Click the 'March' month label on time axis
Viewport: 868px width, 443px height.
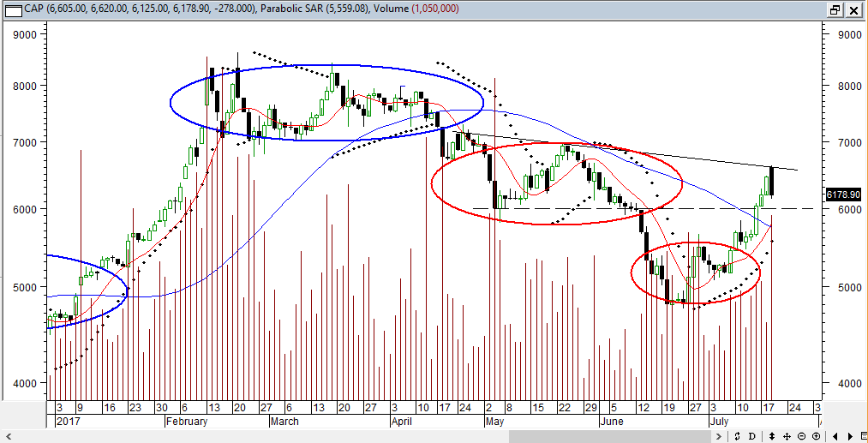pyautogui.click(x=284, y=422)
